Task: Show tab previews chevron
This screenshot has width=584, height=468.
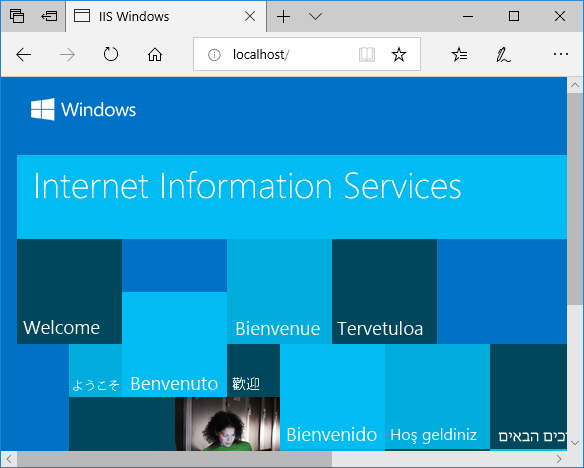Action: (x=315, y=16)
